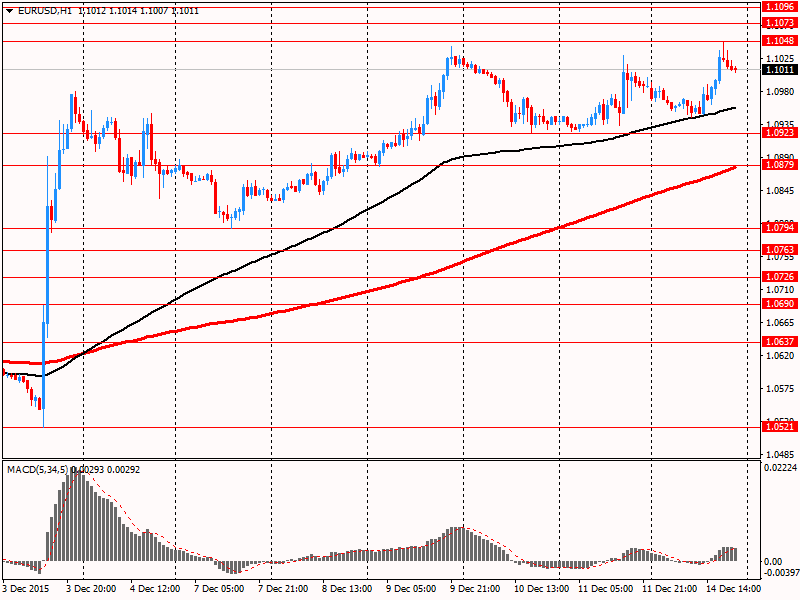The height and width of the screenshot is (600, 800).
Task: Click the 1.0620 price axis value
Action: coord(781,356)
